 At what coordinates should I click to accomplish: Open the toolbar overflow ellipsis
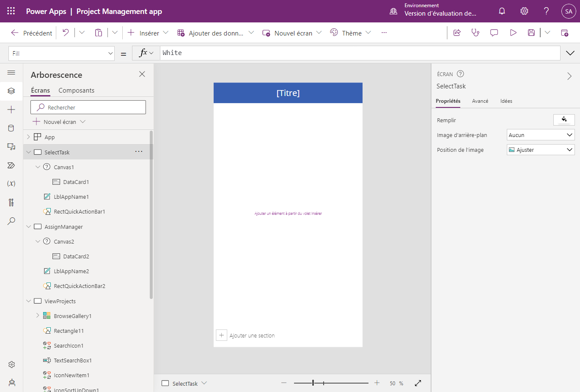(x=384, y=33)
